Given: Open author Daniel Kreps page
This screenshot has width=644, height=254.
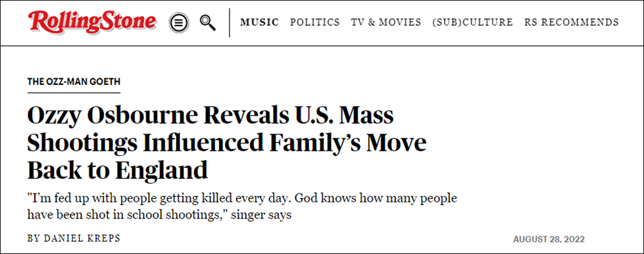Looking at the screenshot, I should [74, 238].
